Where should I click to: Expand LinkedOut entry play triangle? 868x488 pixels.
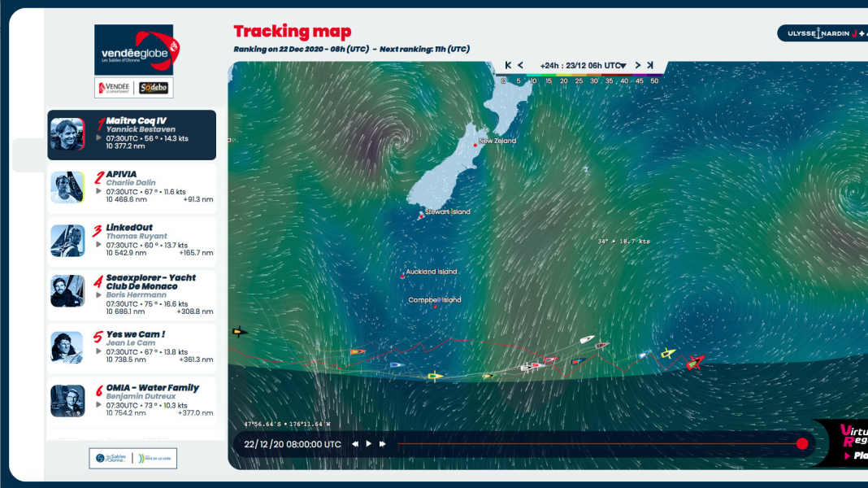(x=98, y=245)
